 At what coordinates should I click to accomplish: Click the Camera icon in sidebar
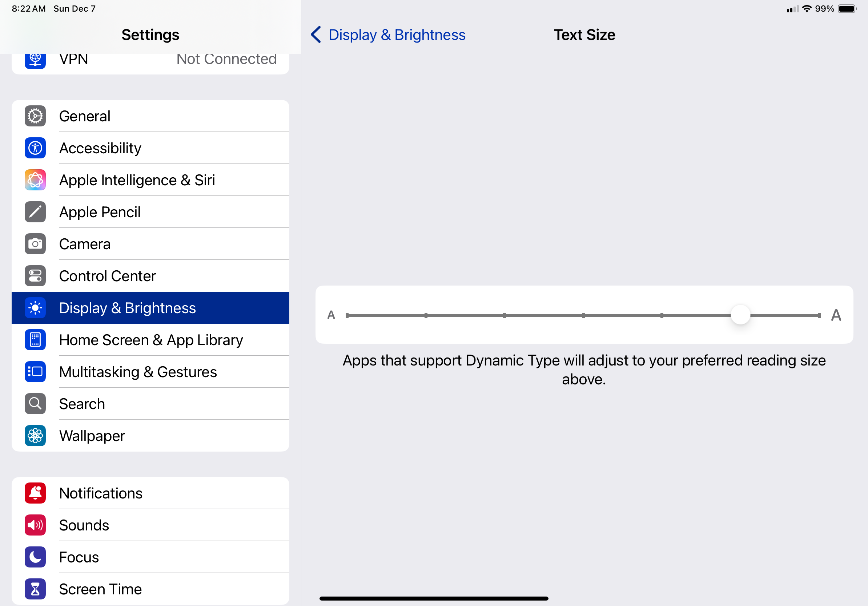click(35, 244)
